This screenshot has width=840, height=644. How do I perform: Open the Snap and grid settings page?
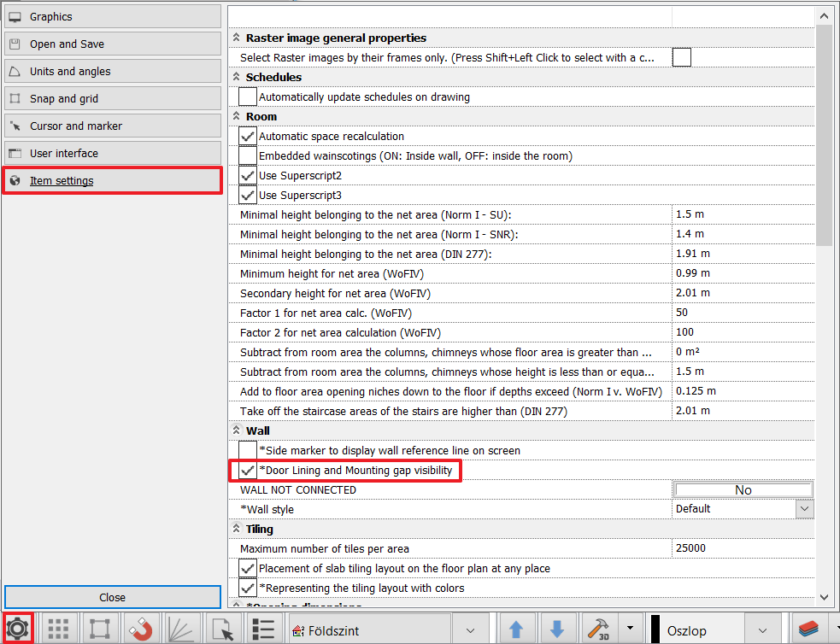coord(112,99)
